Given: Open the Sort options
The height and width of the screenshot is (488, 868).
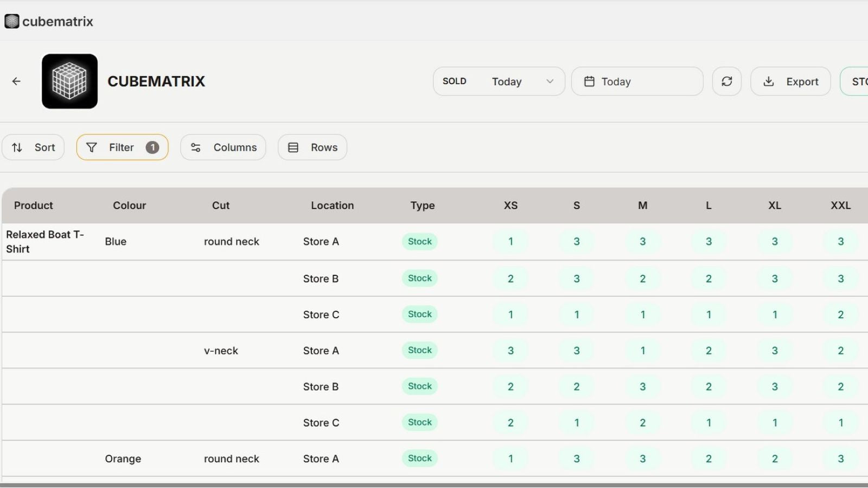Looking at the screenshot, I should (x=33, y=147).
